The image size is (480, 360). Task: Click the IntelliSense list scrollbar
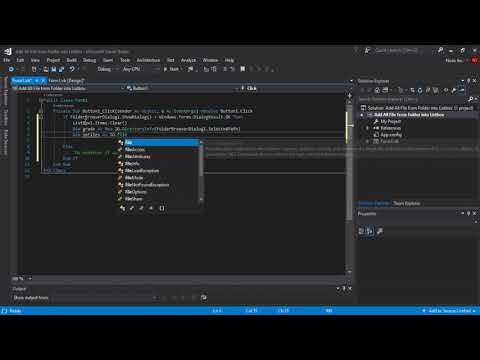click(x=201, y=171)
